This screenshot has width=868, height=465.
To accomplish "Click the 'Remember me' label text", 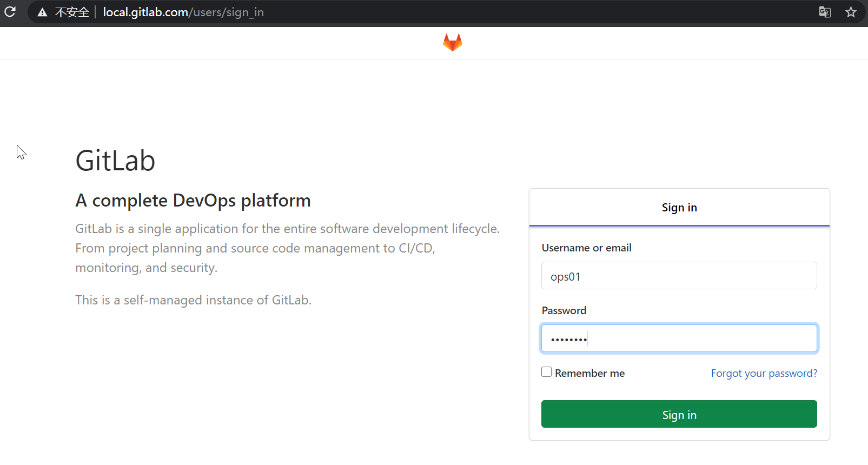I will 590,373.
